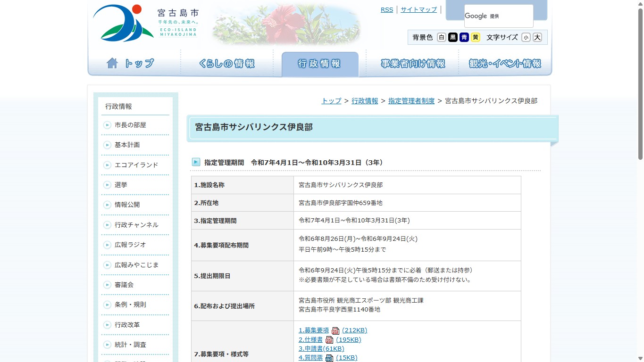
Task: Go to トップ in breadcrumb
Action: pyautogui.click(x=331, y=101)
